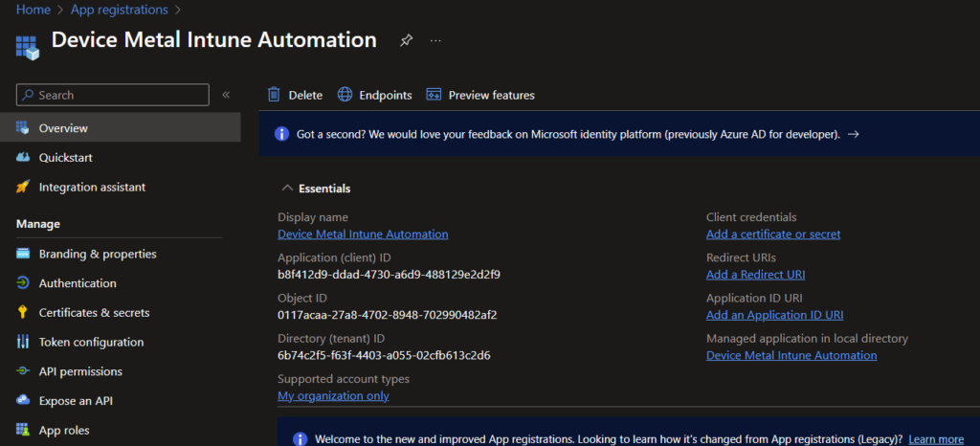Click the Preview features button
Screen dimensions: 980x446
tap(480, 95)
